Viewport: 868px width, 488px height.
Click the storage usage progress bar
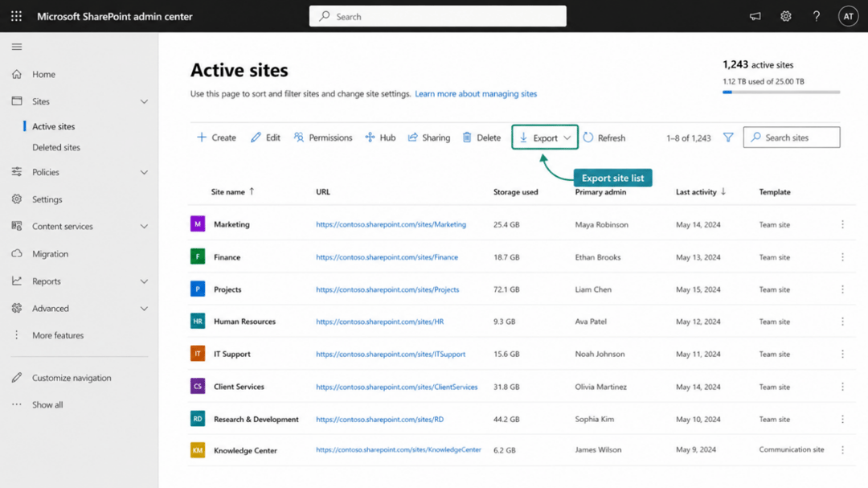(x=781, y=92)
